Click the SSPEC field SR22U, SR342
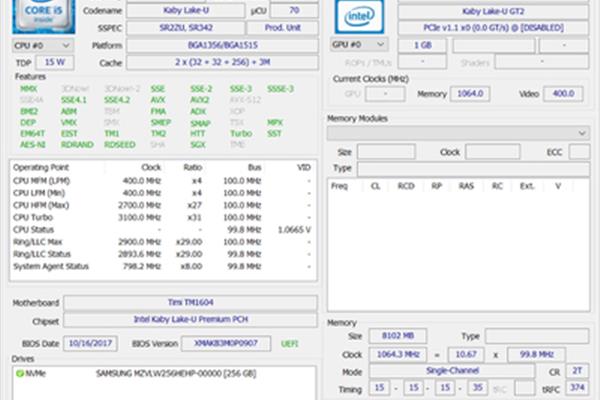Screen dimensions: 600x400 click(186, 28)
